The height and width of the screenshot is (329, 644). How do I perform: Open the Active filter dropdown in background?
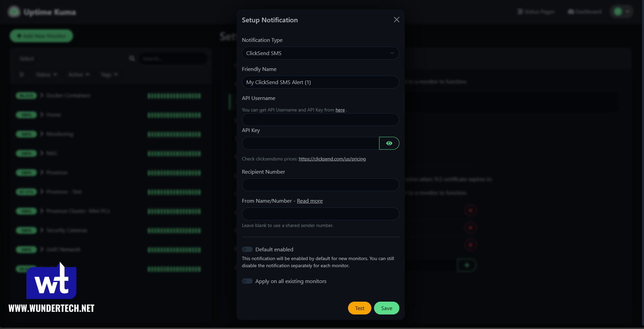pyautogui.click(x=79, y=74)
